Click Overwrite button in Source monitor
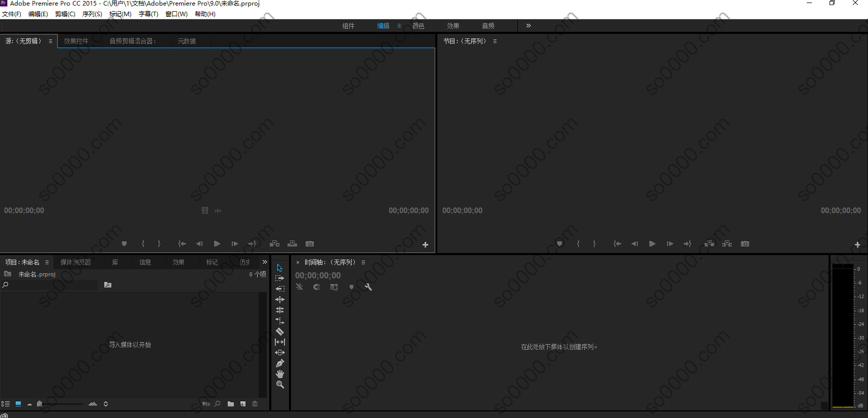The image size is (868, 418). pyautogui.click(x=292, y=244)
